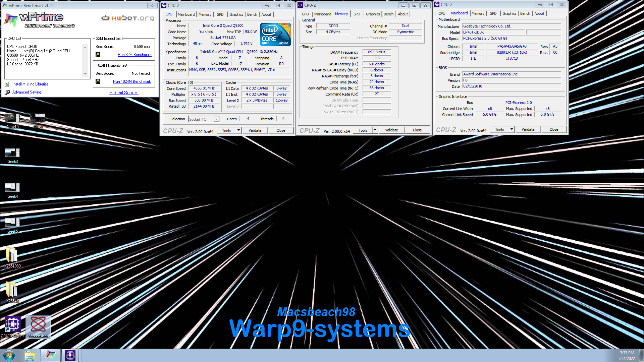Click the DRAM Frequency 893.3 MHz value
644x362 pixels.
pos(377,52)
